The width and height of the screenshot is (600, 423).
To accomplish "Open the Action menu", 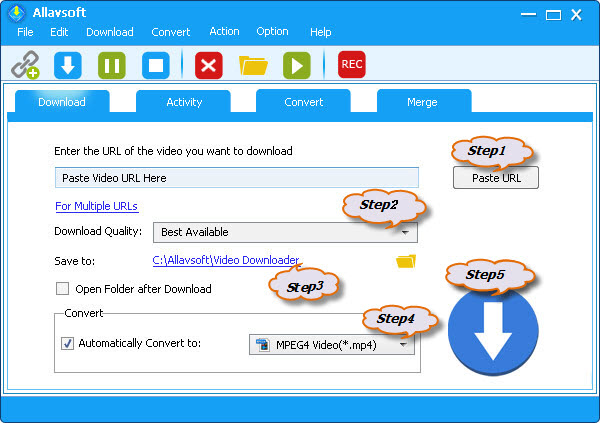I will point(224,31).
